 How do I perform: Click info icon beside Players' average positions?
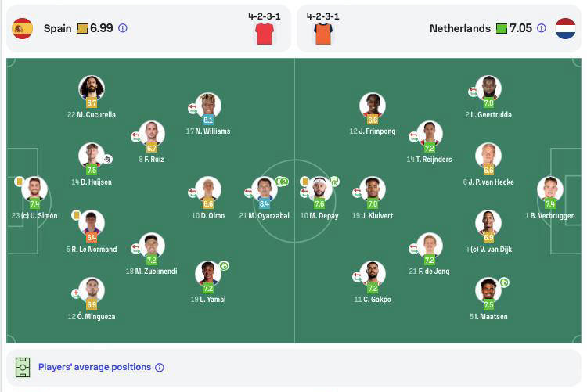[x=160, y=367]
